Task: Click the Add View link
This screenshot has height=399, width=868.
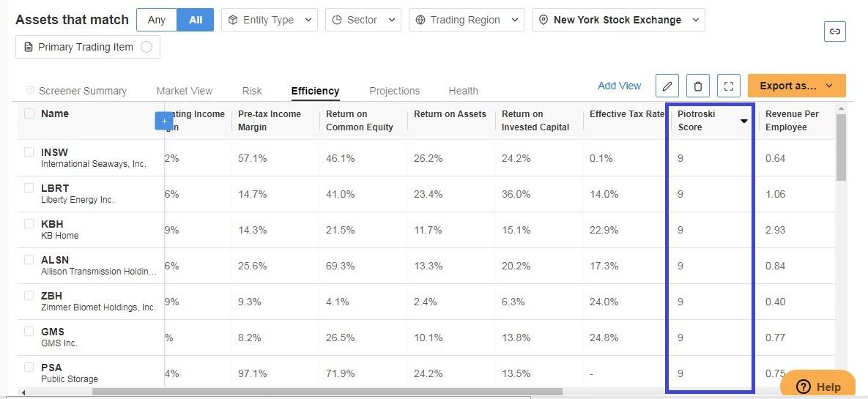Action: click(620, 86)
